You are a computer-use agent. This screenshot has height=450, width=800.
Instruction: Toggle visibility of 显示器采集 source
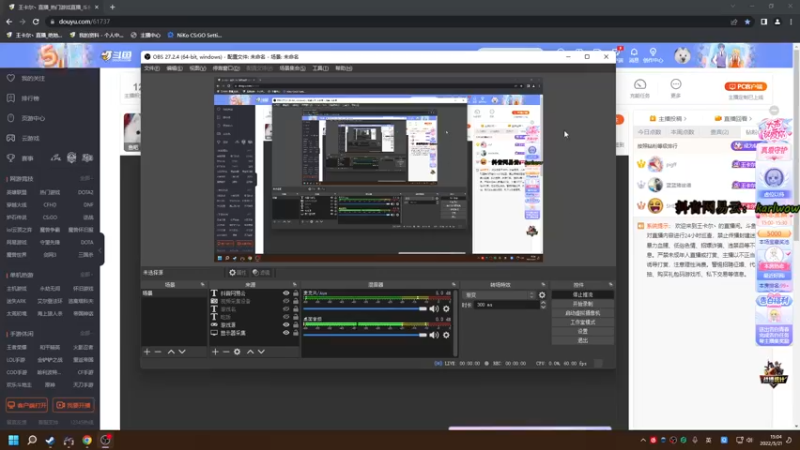pyautogui.click(x=286, y=333)
